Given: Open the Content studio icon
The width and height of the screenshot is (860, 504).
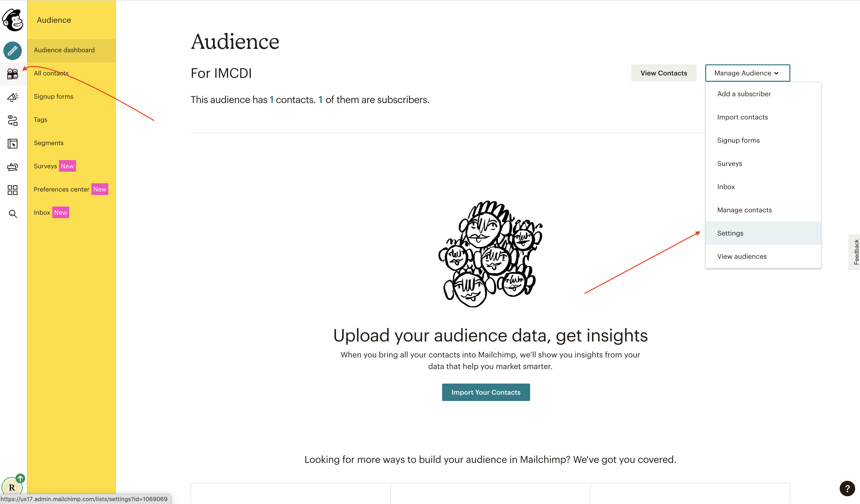Looking at the screenshot, I should (x=13, y=167).
